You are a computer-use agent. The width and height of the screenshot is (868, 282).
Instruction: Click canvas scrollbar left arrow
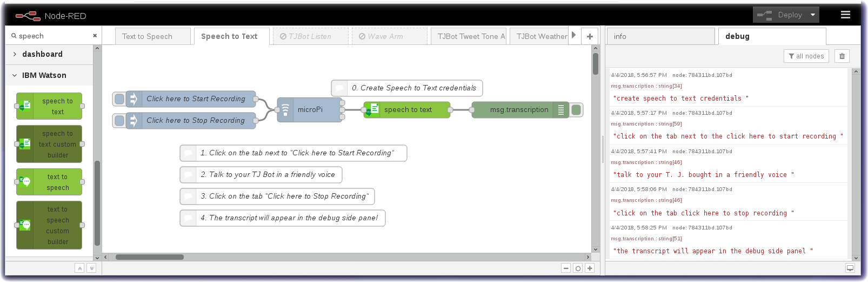(105, 257)
